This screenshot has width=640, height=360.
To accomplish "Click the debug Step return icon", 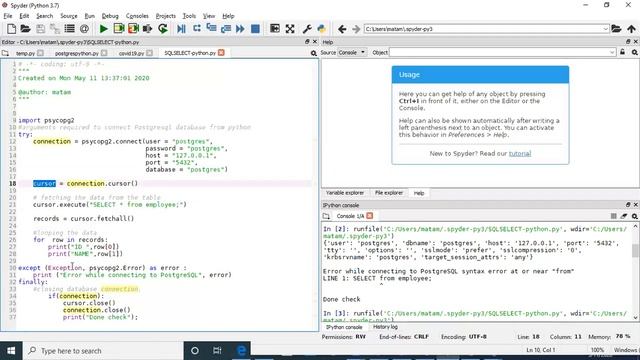I will tap(226, 29).
